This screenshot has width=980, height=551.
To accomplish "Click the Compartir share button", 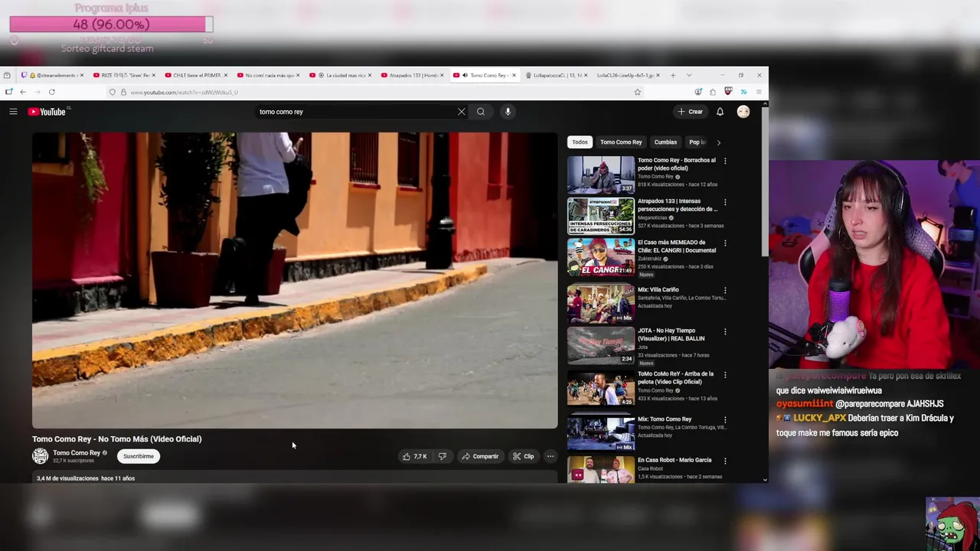I will (479, 456).
